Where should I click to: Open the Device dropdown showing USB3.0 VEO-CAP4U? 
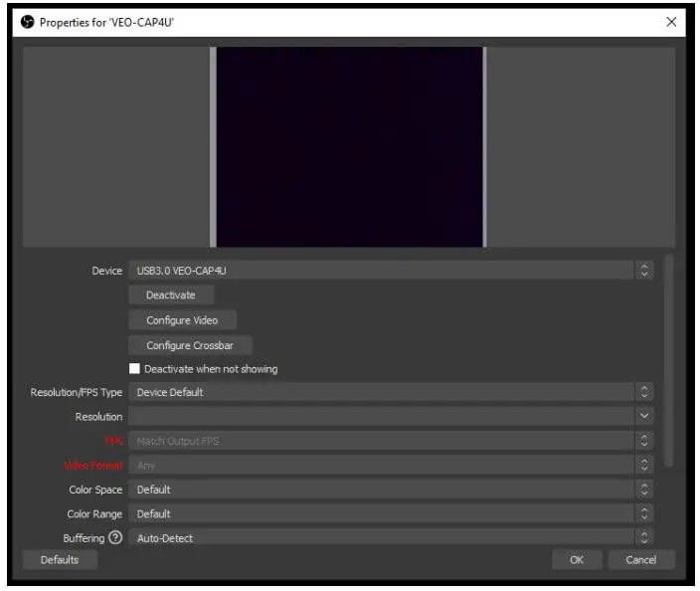(x=391, y=271)
